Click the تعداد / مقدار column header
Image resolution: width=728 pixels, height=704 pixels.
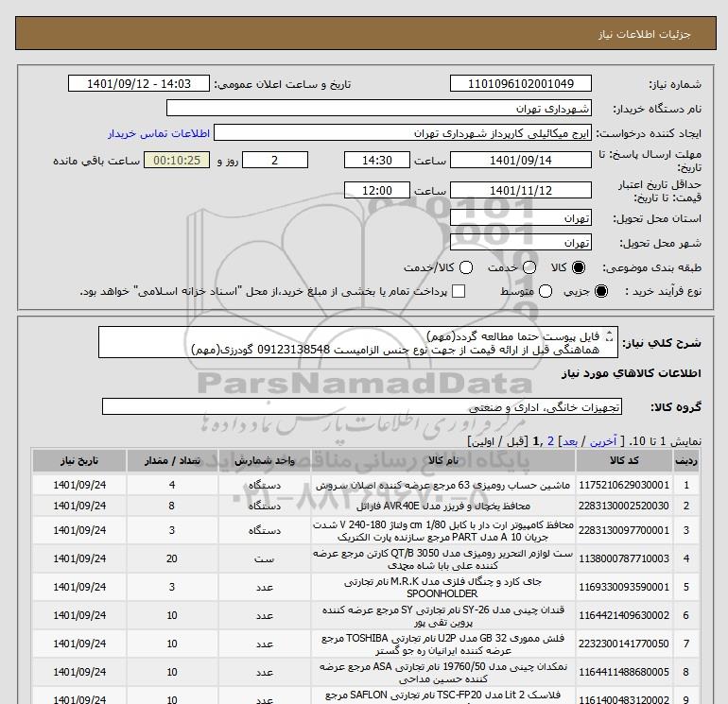[x=172, y=460]
